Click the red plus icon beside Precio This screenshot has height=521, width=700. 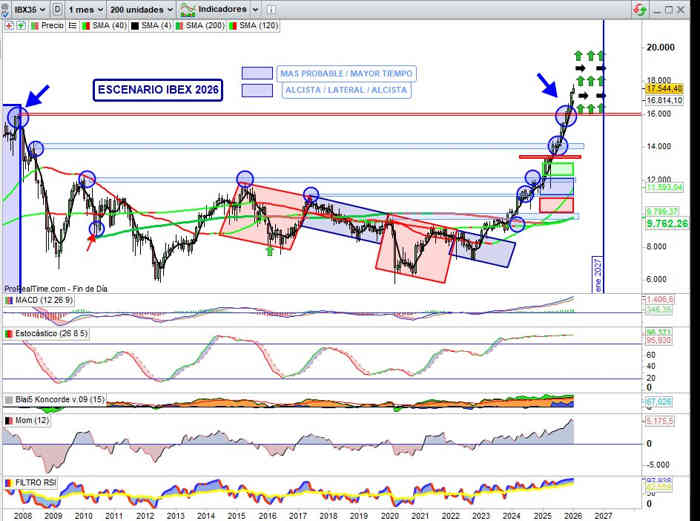(8, 25)
